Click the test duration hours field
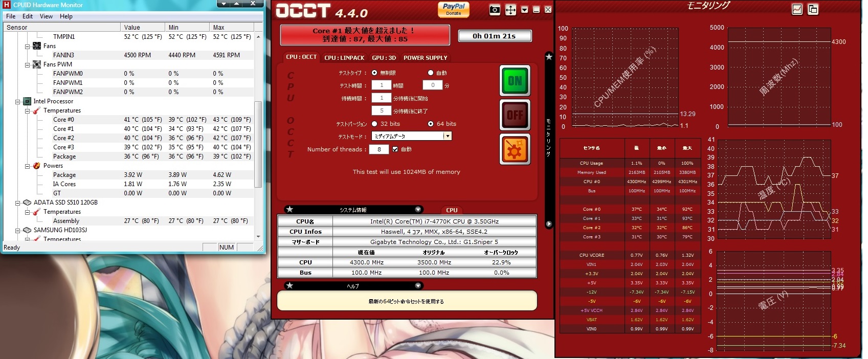 tap(381, 85)
